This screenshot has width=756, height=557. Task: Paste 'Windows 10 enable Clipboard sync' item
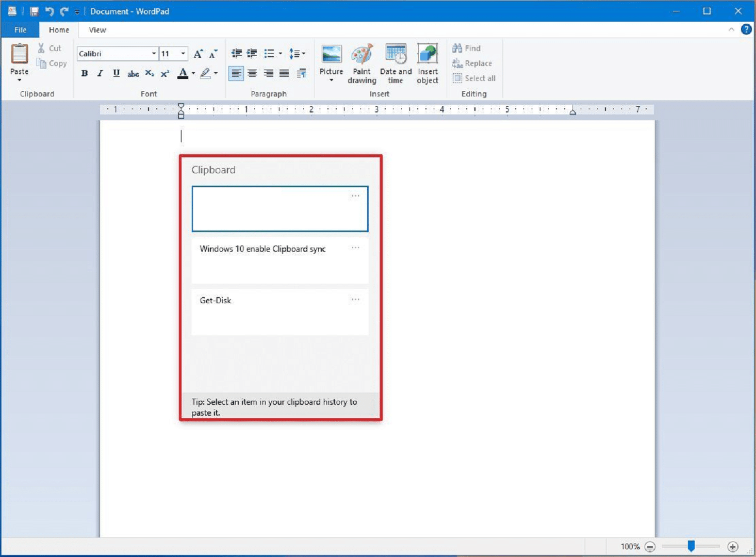pos(280,260)
